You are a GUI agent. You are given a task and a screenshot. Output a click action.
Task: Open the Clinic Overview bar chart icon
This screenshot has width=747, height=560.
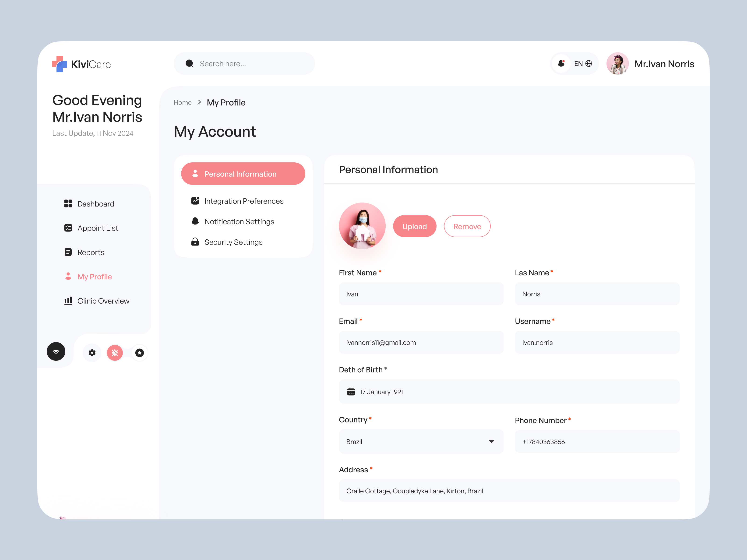68,301
